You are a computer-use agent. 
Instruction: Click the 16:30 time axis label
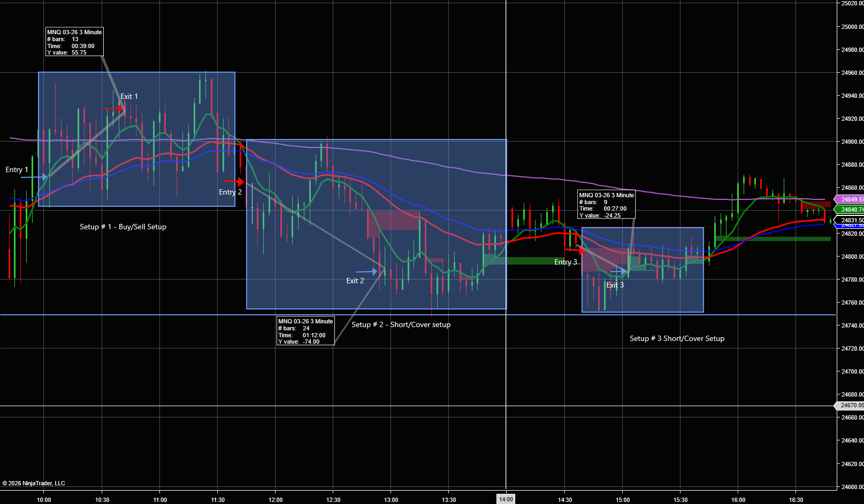(796, 500)
